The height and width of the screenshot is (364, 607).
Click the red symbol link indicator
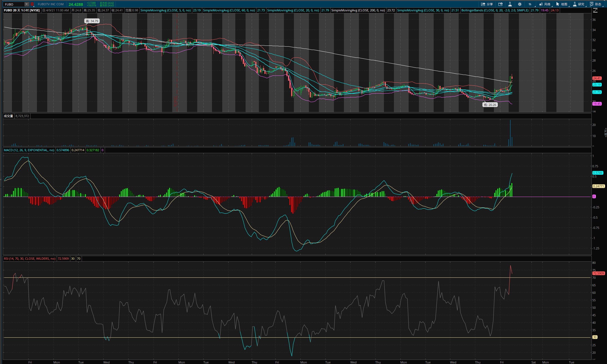coord(32,4)
